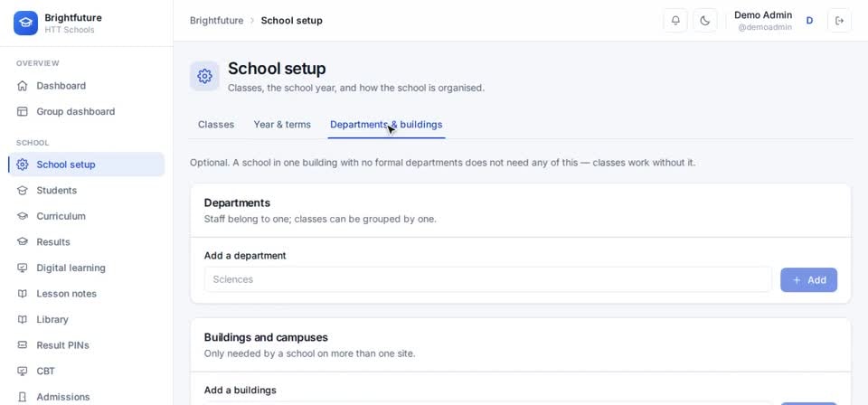Click the HTT Schools subtitle

click(70, 30)
